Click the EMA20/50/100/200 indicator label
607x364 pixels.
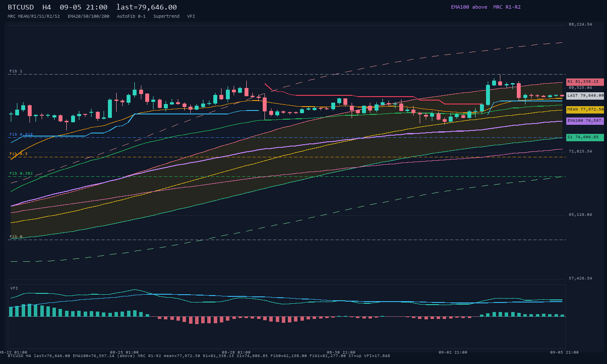click(x=88, y=16)
